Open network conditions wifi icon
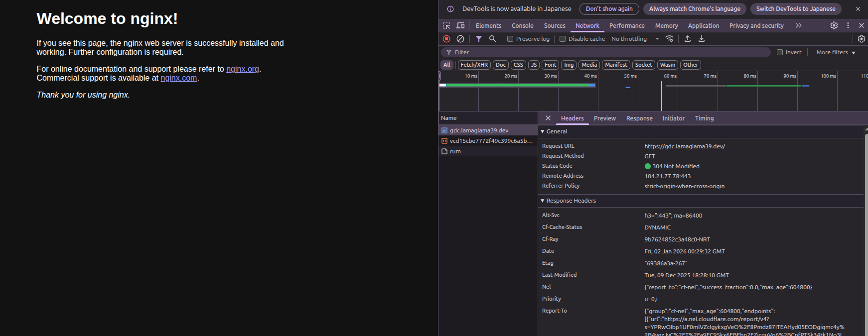 (670, 39)
